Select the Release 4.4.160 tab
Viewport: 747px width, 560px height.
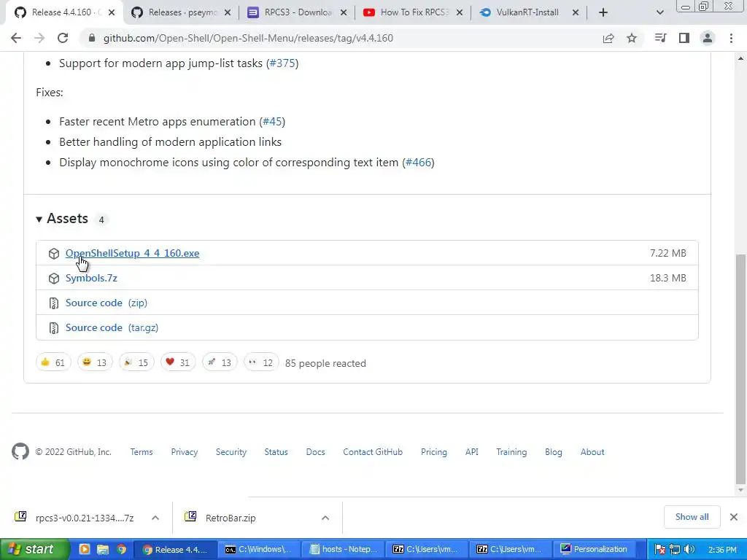[x=66, y=12]
